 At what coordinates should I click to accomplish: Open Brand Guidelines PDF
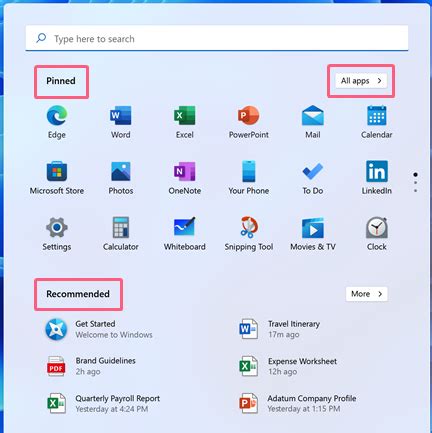[x=91, y=366]
